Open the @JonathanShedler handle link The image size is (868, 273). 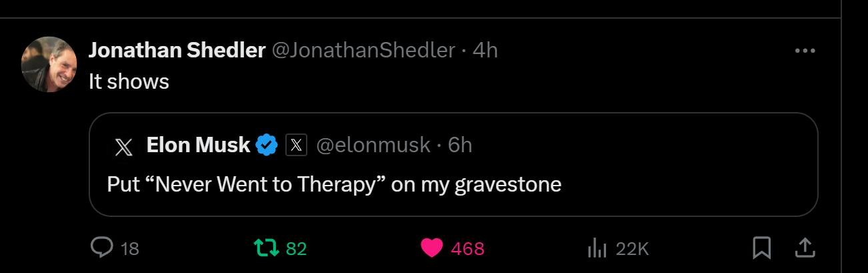pos(363,50)
